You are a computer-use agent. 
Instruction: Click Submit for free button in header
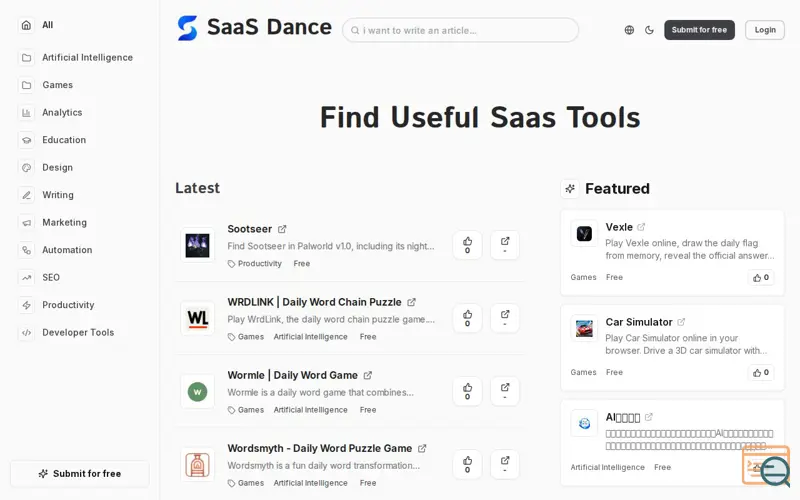coord(699,30)
